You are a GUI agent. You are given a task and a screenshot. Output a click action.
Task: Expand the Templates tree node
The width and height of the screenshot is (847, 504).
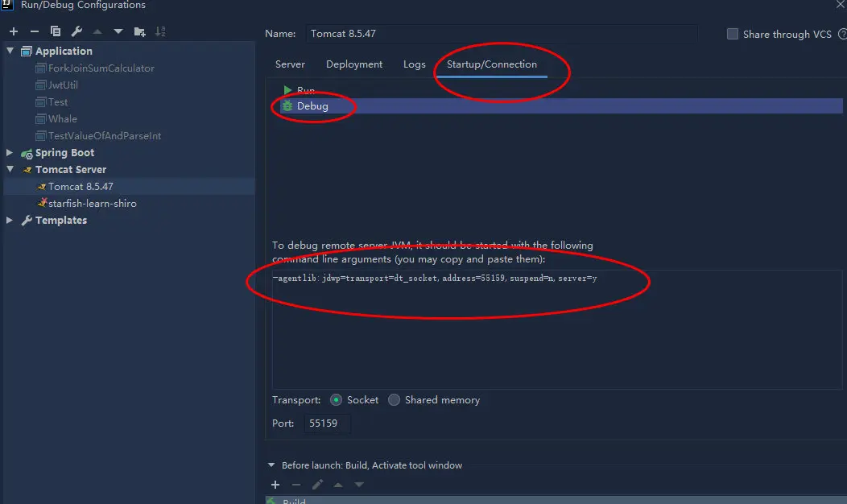point(9,220)
